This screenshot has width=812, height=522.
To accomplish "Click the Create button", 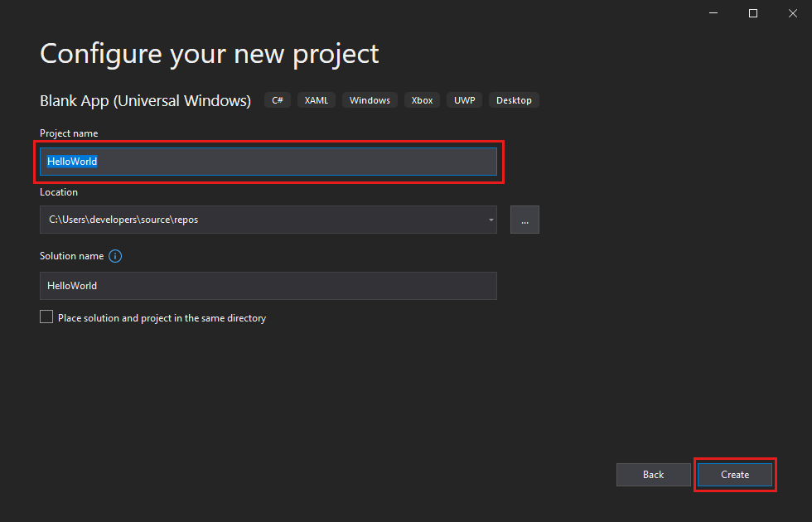I will point(734,474).
